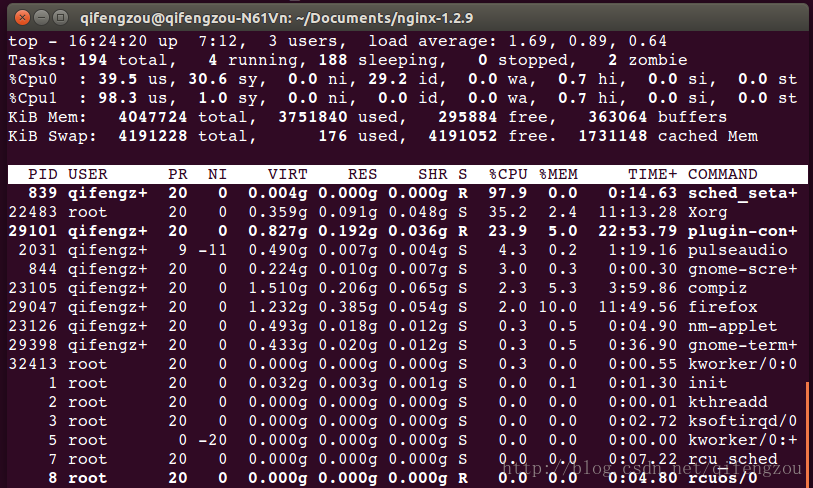Minimize the terminal window
813x488 pixels.
(41, 18)
